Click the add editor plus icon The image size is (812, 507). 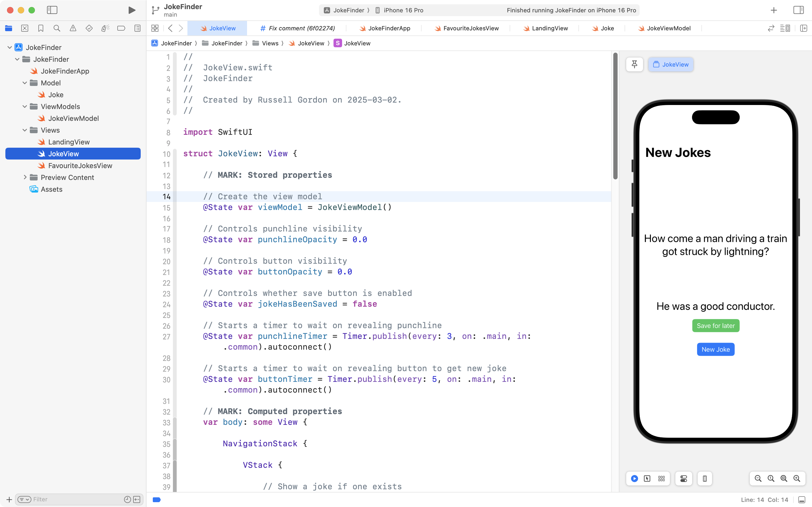[804, 28]
